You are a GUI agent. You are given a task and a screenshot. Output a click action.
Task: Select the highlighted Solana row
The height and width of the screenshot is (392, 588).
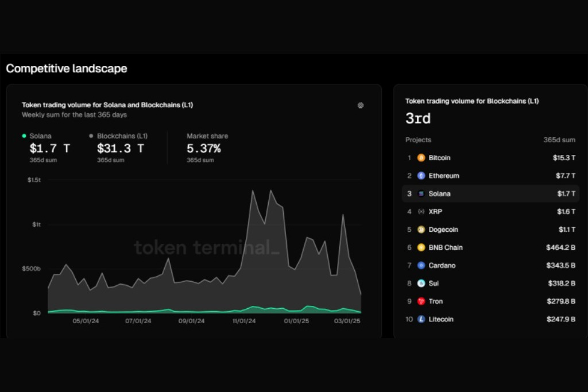[490, 194]
